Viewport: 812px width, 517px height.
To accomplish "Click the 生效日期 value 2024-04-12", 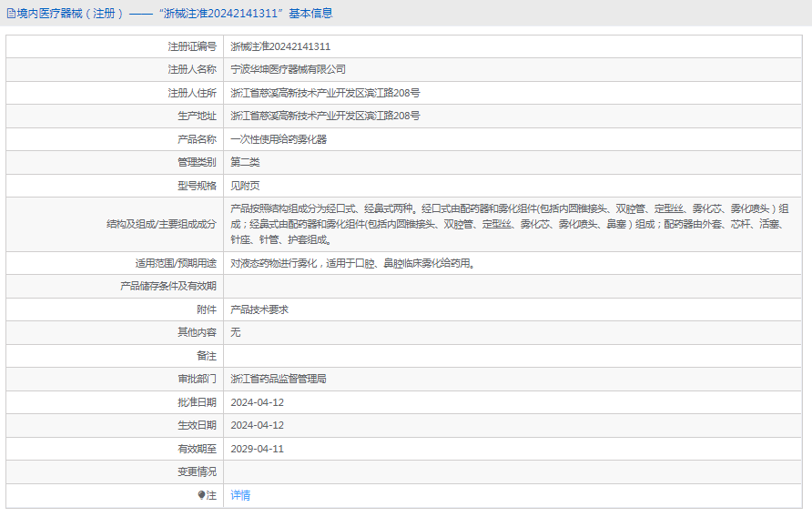I will pyautogui.click(x=258, y=425).
